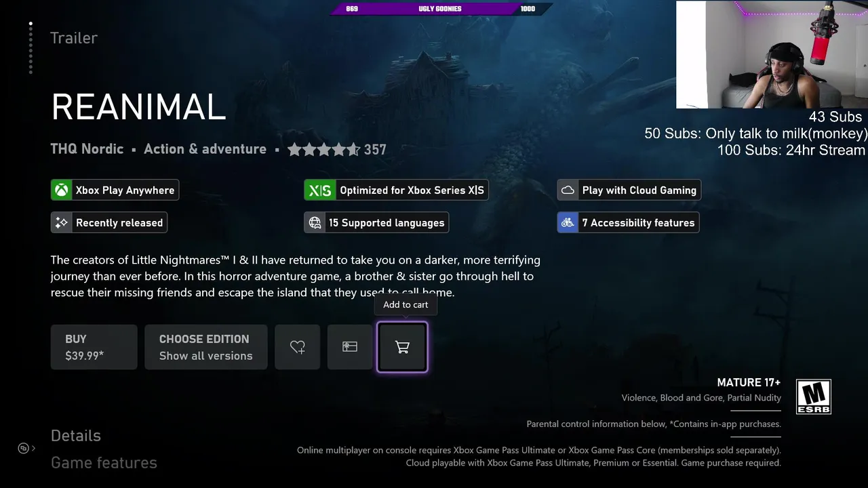The width and height of the screenshot is (868, 488).
Task: Click the Parental control information text
Action: (x=654, y=424)
